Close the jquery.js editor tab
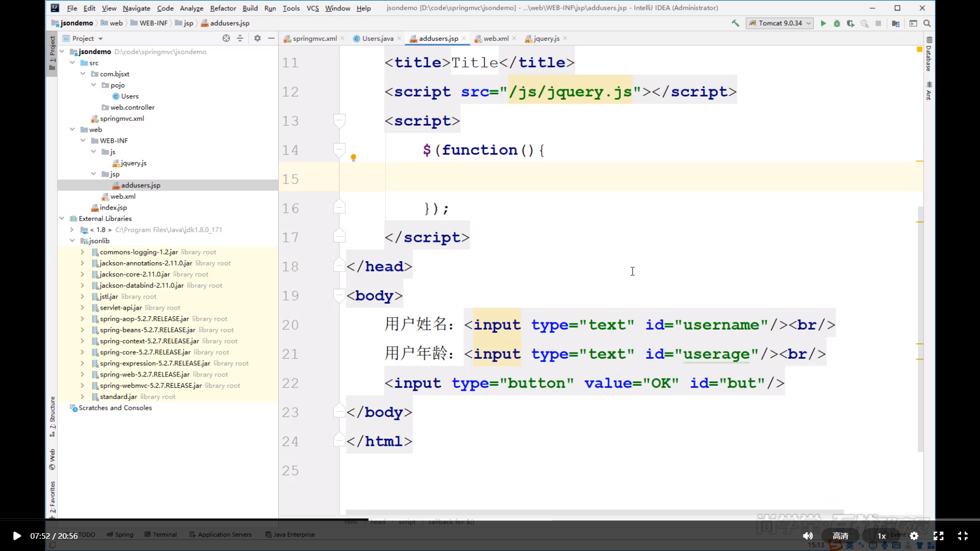Image resolution: width=980 pixels, height=551 pixels. pos(565,39)
